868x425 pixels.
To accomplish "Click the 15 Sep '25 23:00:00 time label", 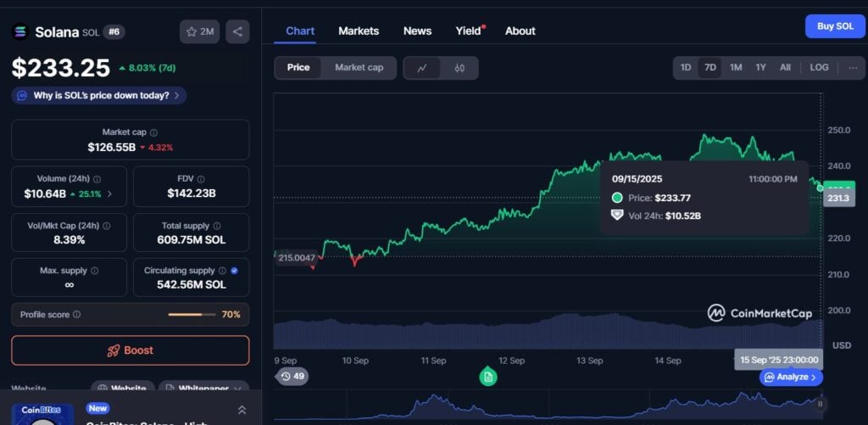I will [x=779, y=360].
